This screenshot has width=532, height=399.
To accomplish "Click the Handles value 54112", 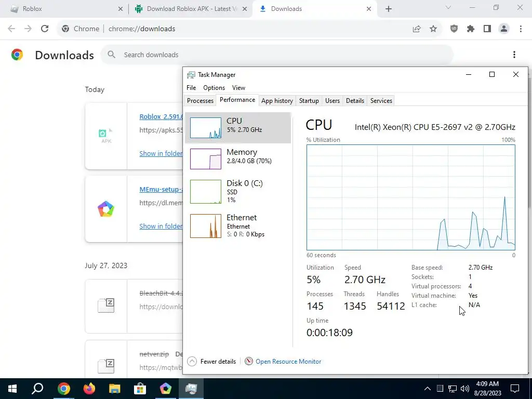I will click(x=391, y=306).
